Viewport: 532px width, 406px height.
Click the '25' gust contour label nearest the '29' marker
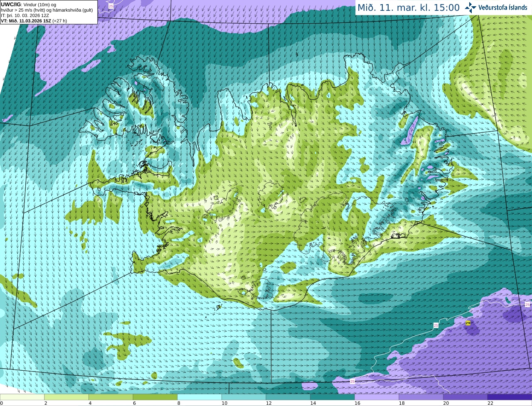(x=436, y=325)
